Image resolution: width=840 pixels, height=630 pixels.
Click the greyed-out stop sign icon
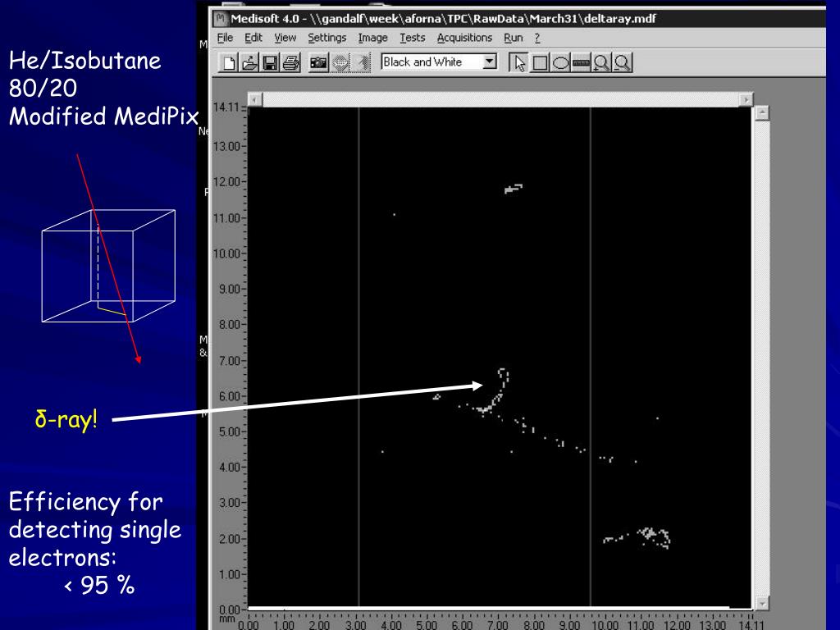(340, 62)
